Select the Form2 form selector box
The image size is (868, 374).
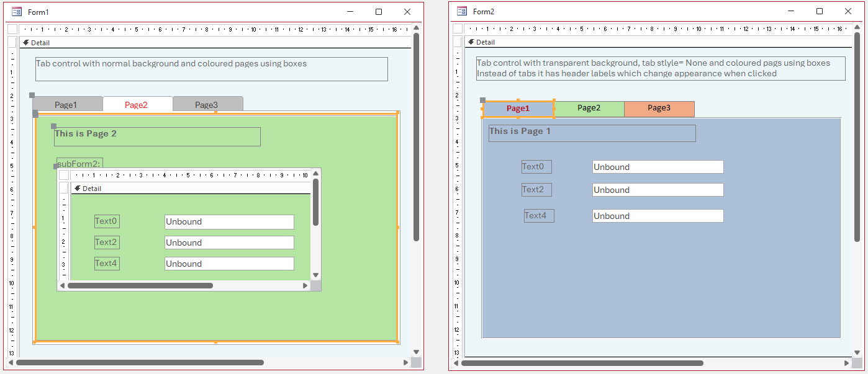point(458,29)
